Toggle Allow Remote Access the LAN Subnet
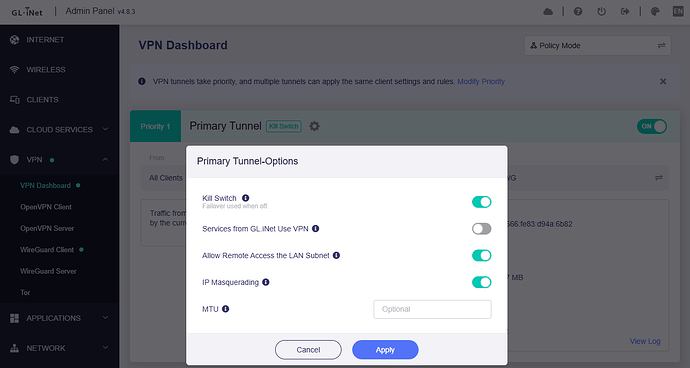This screenshot has height=368, width=690. tap(481, 255)
